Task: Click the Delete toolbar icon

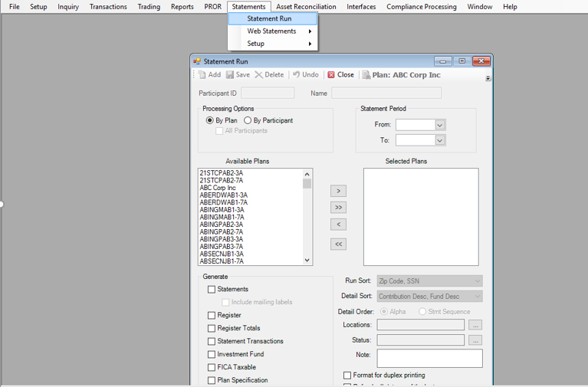Action: [259, 75]
